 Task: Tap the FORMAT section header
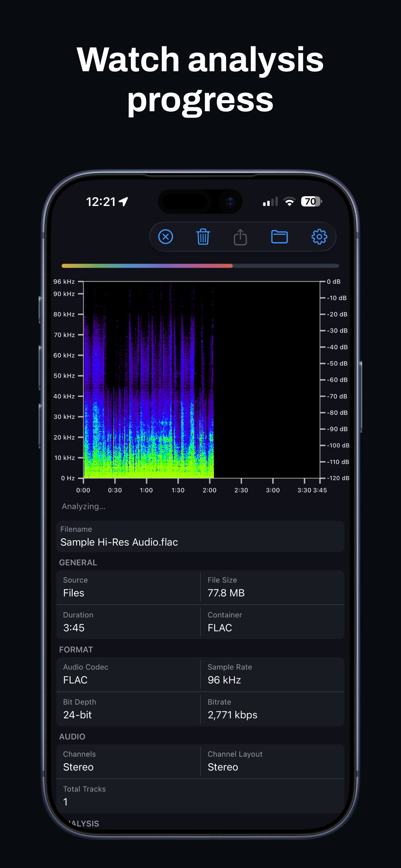coord(76,649)
